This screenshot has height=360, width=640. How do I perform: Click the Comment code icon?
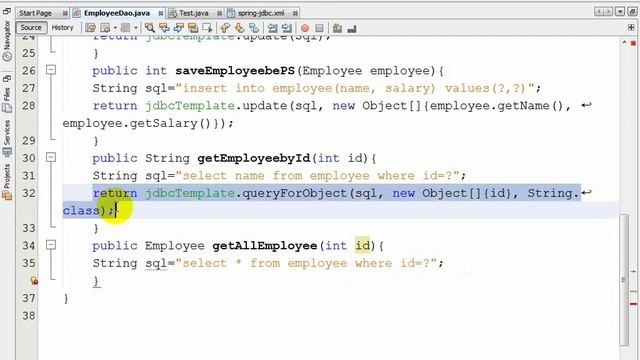click(337, 28)
